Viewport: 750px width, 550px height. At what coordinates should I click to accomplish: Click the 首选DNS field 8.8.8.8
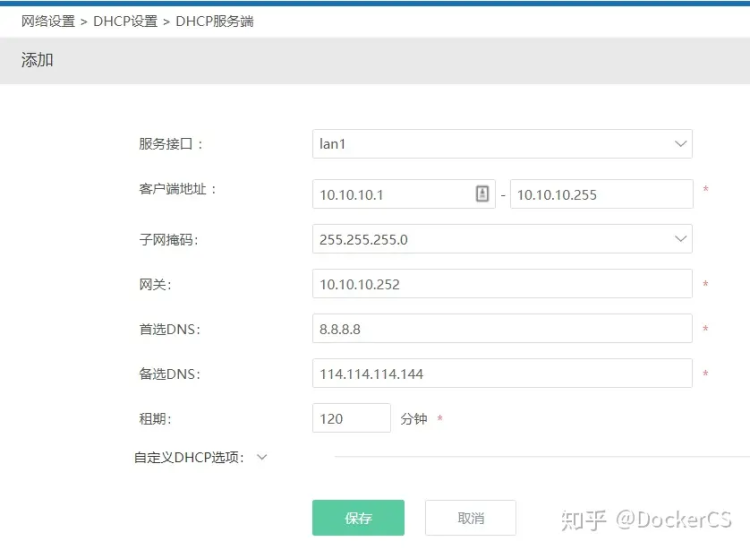click(502, 329)
